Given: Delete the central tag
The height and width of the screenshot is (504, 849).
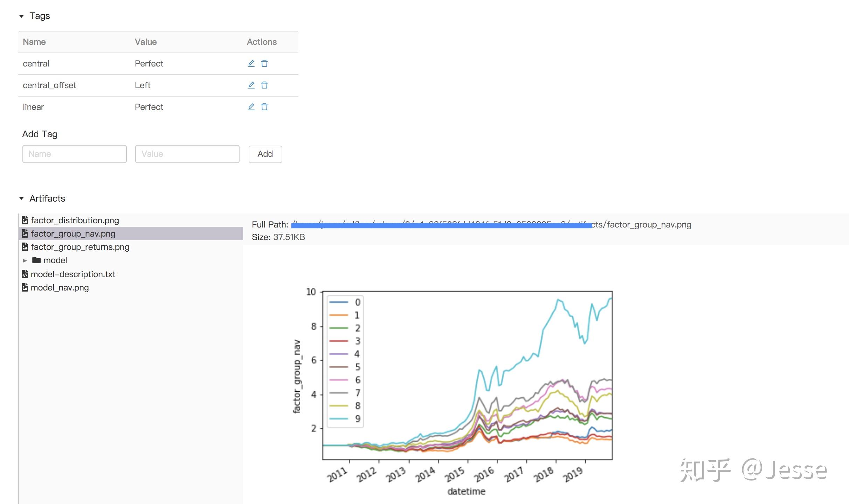Looking at the screenshot, I should click(264, 63).
